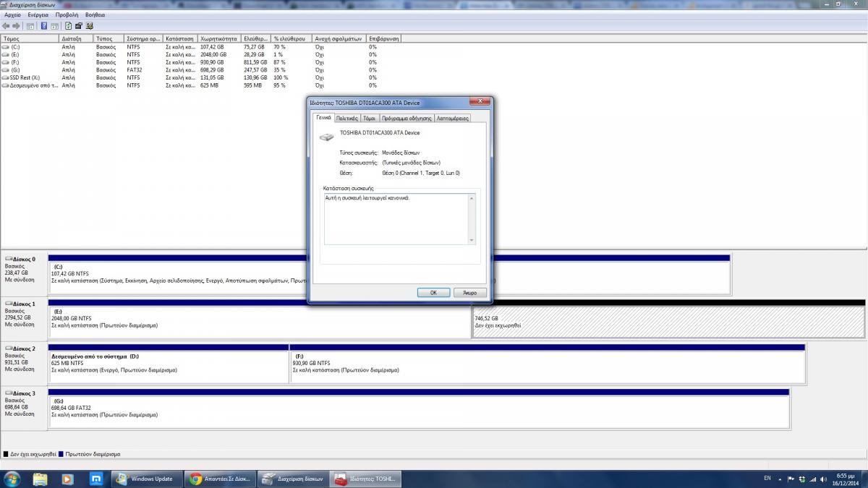Switch to the Πρόγραμμα οδήγησης tab
Viewport: 868px width, 488px height.
click(407, 118)
